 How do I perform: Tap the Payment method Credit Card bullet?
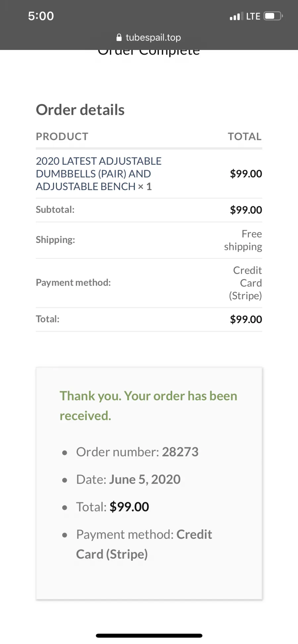tap(144, 544)
